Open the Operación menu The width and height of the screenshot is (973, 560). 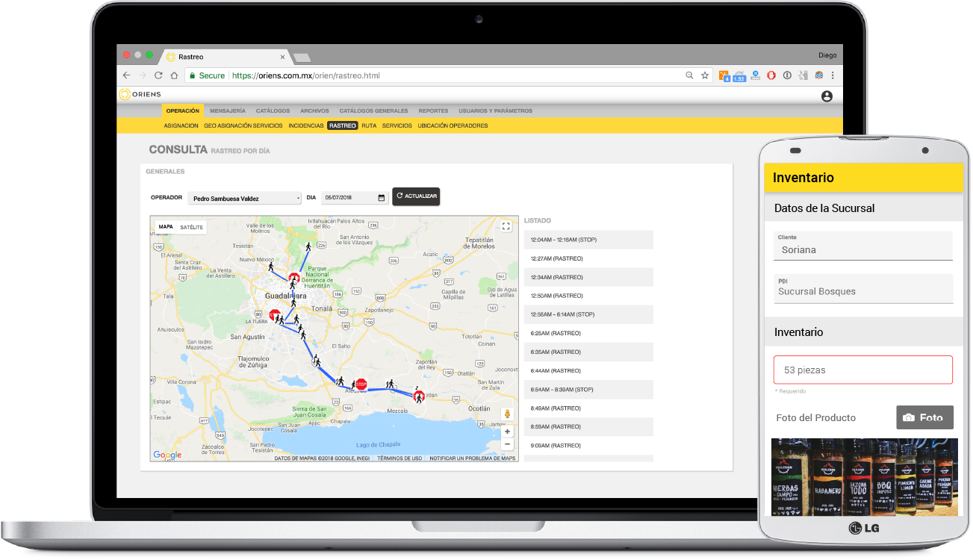pos(183,111)
